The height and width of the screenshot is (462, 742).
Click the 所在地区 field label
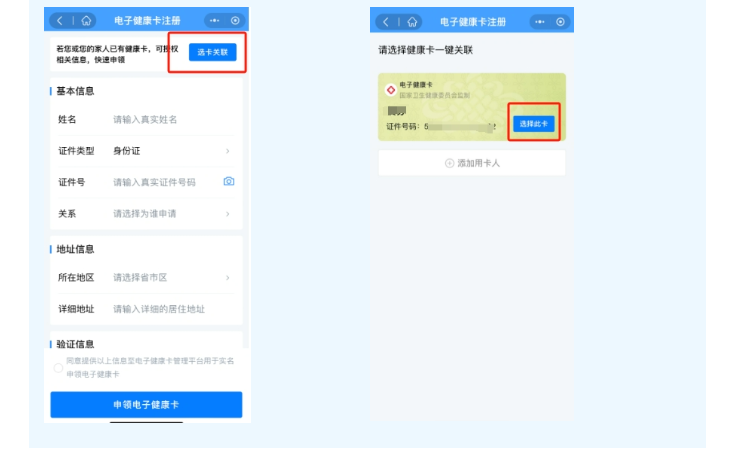point(76,277)
